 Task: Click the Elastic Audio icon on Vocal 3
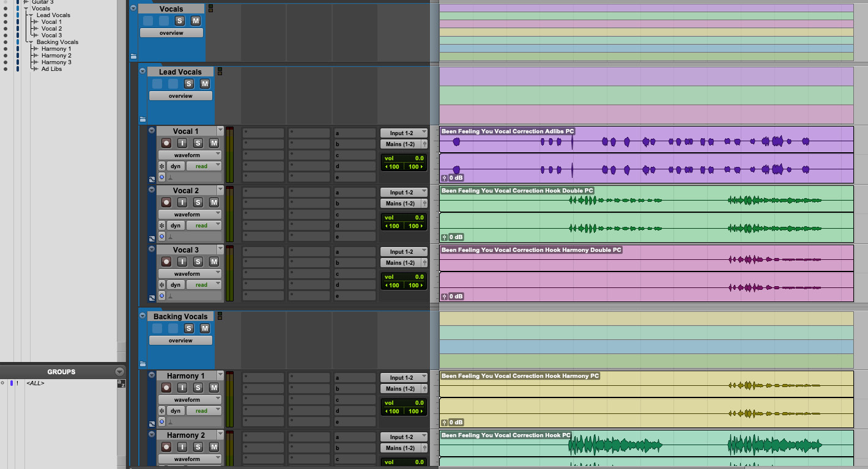[171, 296]
